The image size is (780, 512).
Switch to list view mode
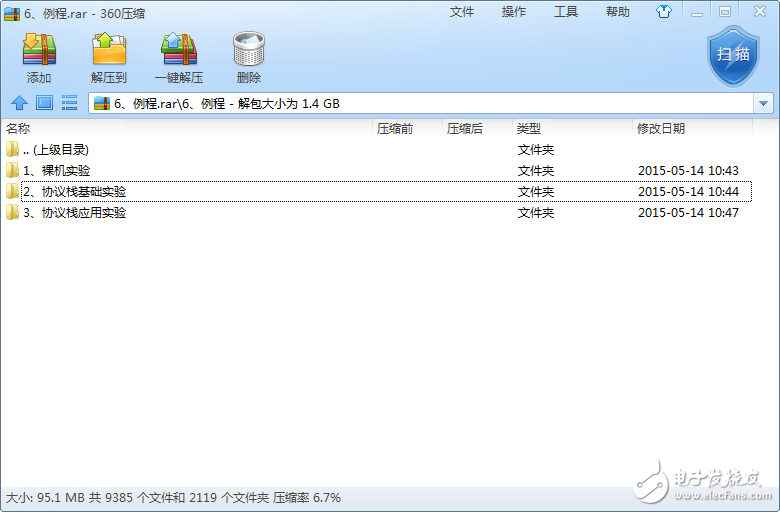pos(69,103)
